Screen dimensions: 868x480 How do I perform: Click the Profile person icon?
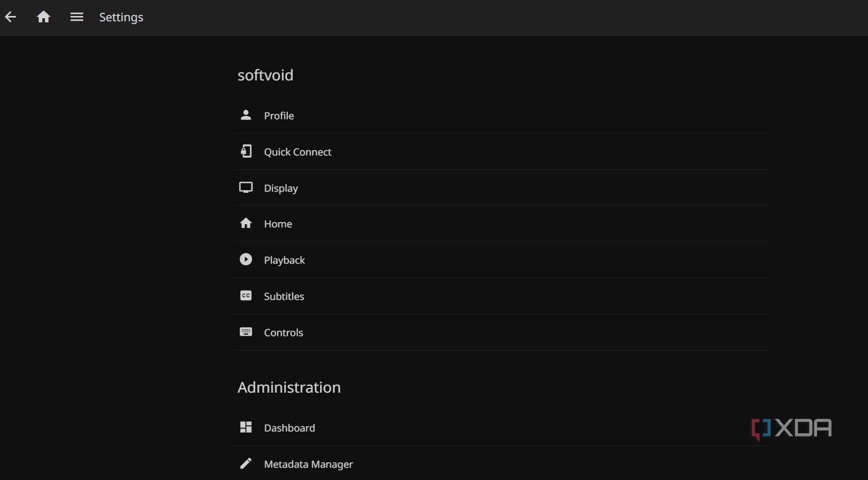pyautogui.click(x=246, y=115)
